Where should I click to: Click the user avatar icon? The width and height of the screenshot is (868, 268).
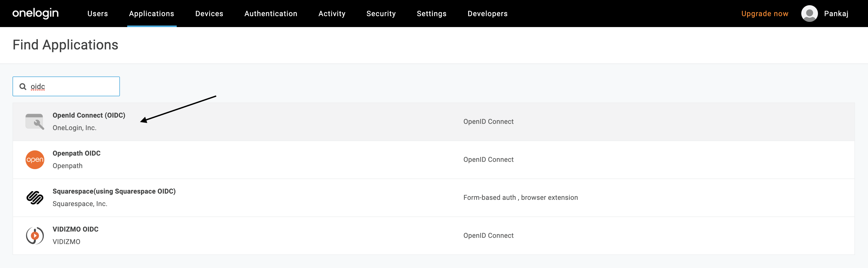click(809, 14)
